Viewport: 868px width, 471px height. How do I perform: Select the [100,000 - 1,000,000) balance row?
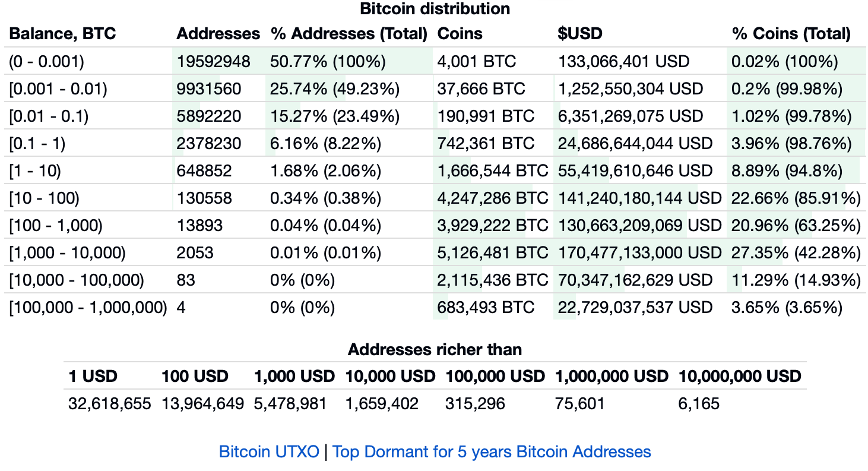88,308
